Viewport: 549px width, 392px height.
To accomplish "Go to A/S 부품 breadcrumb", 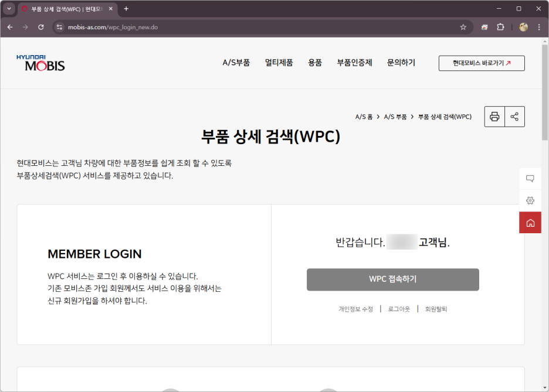I will (395, 117).
